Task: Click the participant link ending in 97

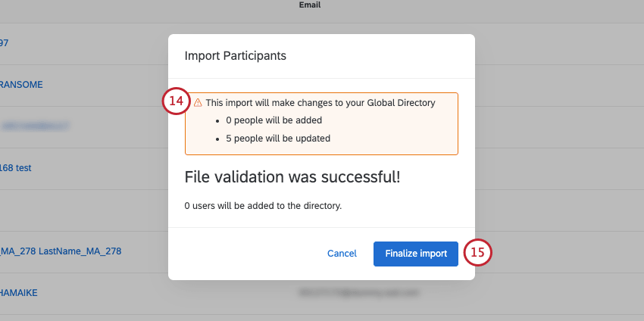Action: [5, 42]
